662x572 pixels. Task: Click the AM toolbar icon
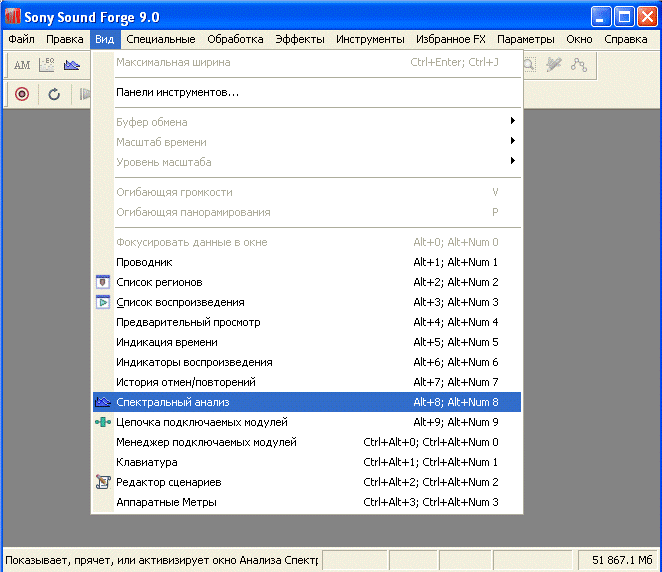point(22,65)
